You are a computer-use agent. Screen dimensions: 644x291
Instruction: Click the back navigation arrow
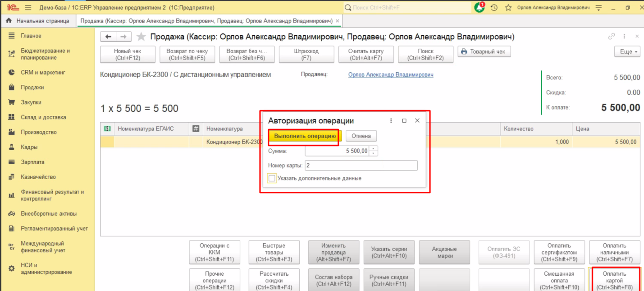(x=108, y=37)
